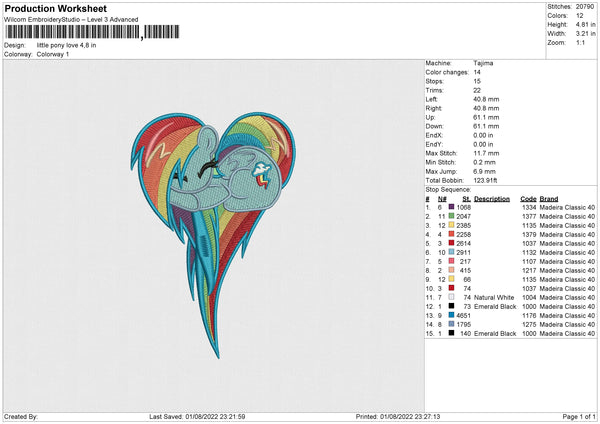This screenshot has height=424, width=600.
Task: Click the 'Created By:' footer label
Action: [21, 416]
